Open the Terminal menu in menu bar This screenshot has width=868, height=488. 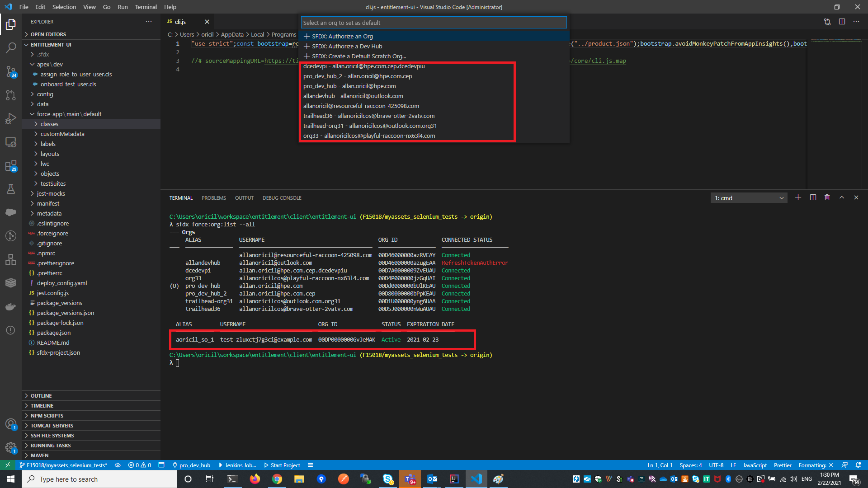pyautogui.click(x=146, y=7)
